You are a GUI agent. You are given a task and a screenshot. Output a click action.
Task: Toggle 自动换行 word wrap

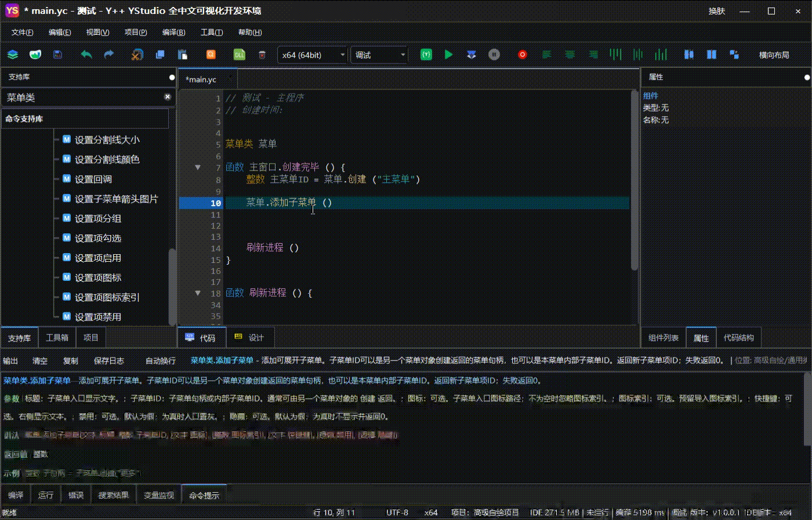pos(161,361)
